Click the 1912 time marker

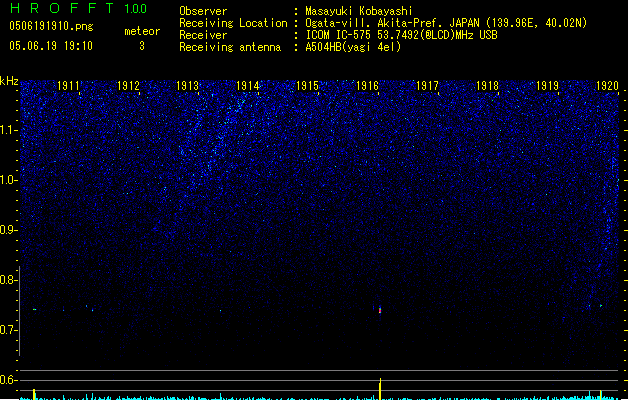click(128, 86)
